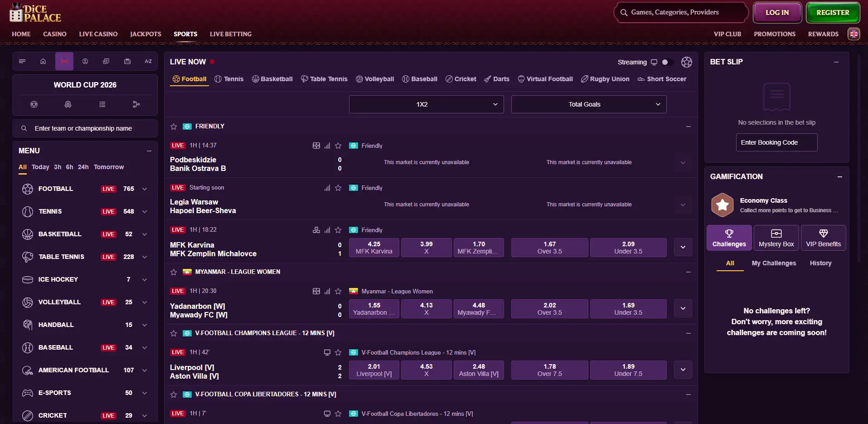Expand the TENNIS sidebar category
Viewport: 868px width, 424px height.
[145, 212]
